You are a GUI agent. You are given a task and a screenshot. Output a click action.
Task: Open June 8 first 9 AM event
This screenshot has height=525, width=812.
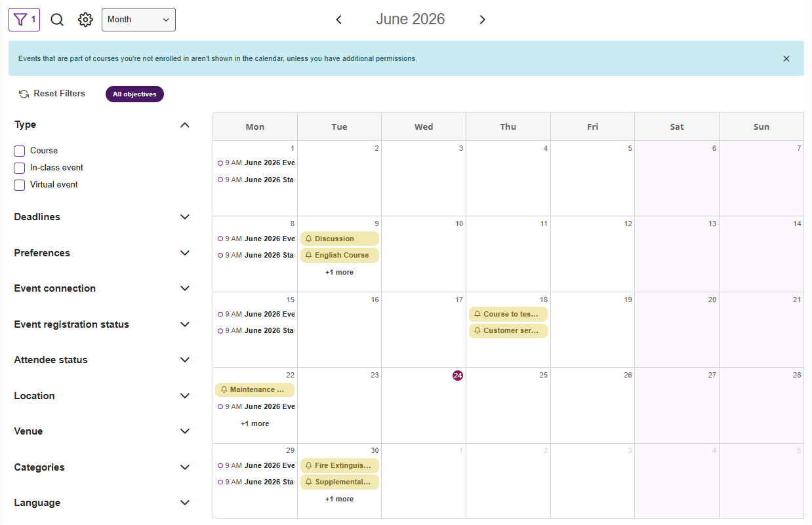(x=256, y=239)
